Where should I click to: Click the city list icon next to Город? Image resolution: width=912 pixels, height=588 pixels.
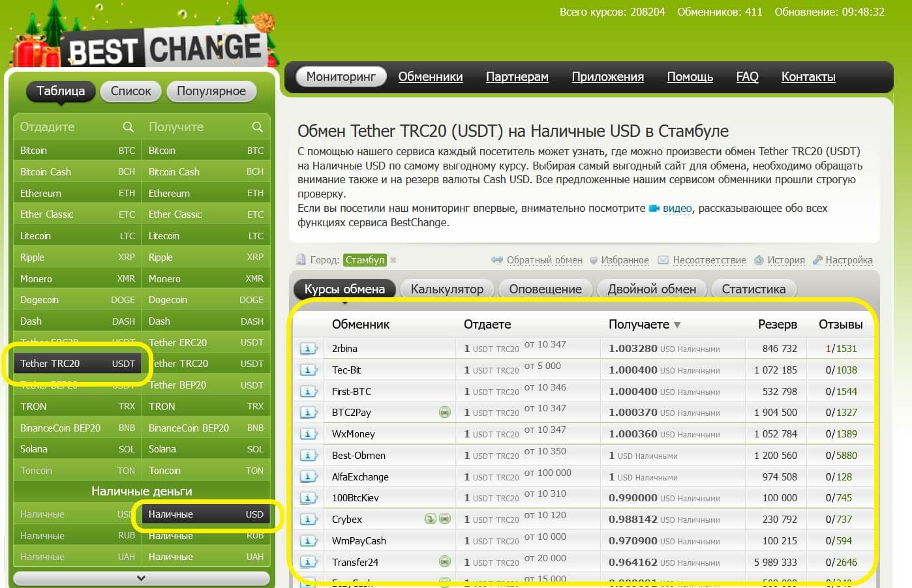[x=301, y=259]
